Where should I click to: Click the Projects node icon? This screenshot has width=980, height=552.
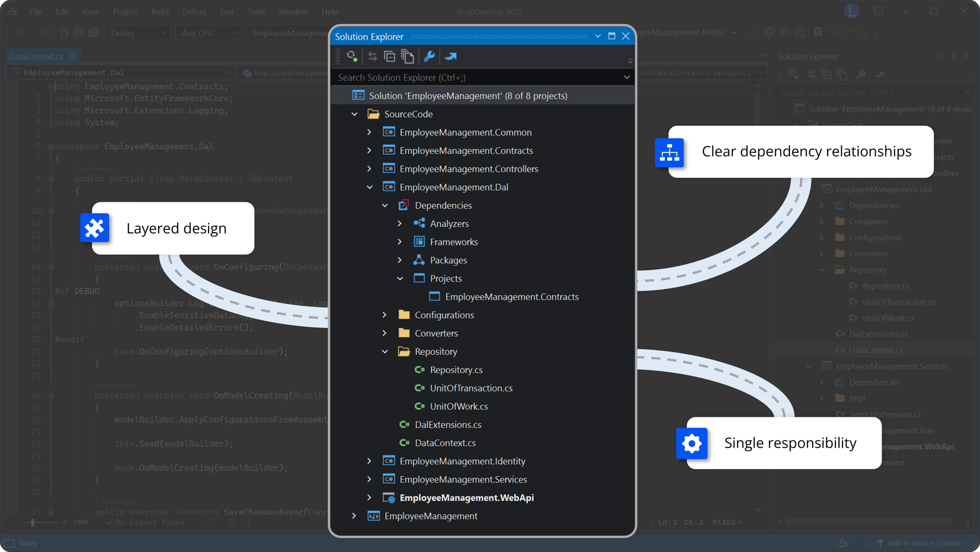pos(419,278)
